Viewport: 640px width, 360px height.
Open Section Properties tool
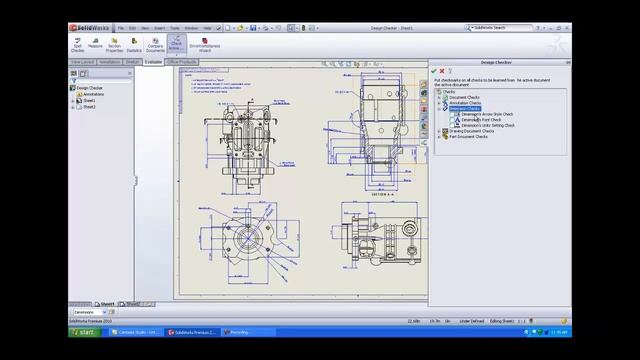pyautogui.click(x=114, y=44)
